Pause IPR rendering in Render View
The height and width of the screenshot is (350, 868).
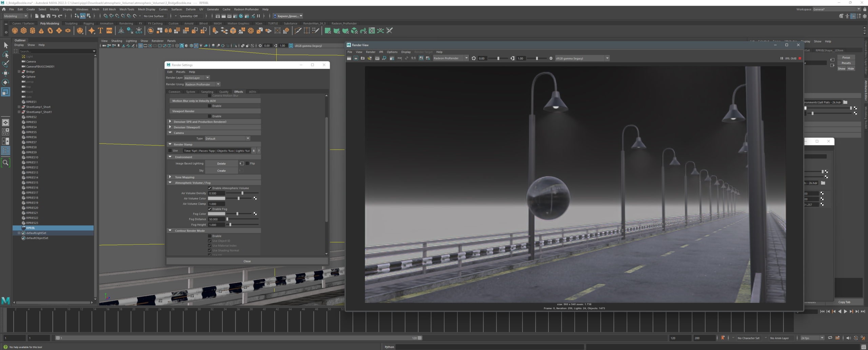pyautogui.click(x=782, y=58)
